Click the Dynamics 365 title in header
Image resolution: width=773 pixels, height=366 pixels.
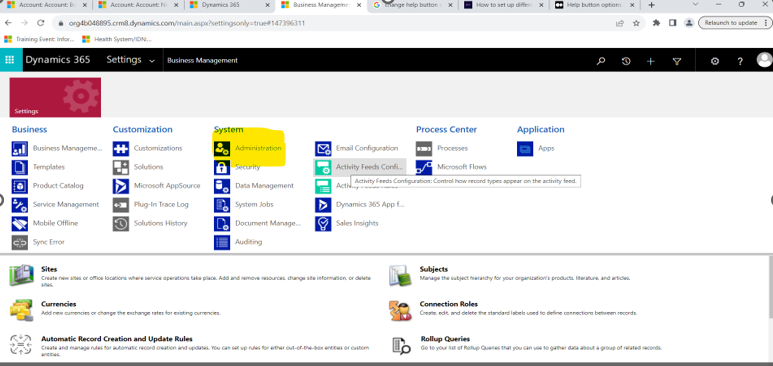point(58,60)
